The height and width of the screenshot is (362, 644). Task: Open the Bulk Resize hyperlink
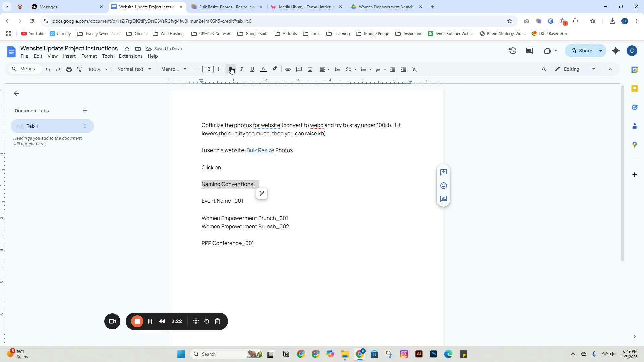pyautogui.click(x=260, y=150)
